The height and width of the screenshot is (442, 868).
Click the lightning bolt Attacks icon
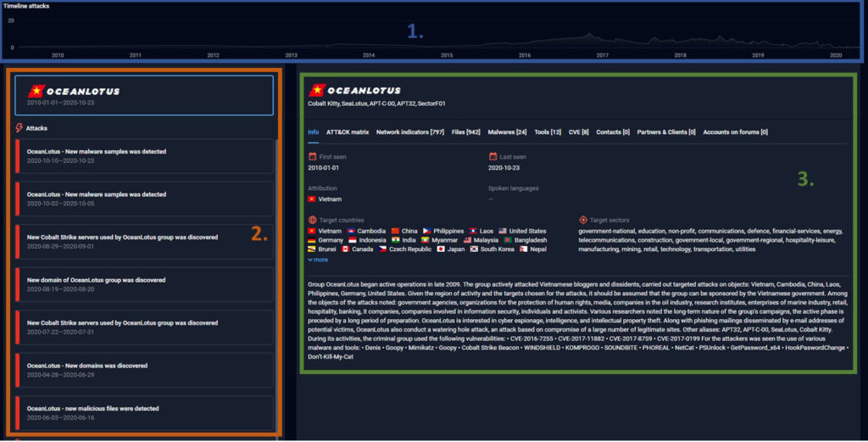19,128
